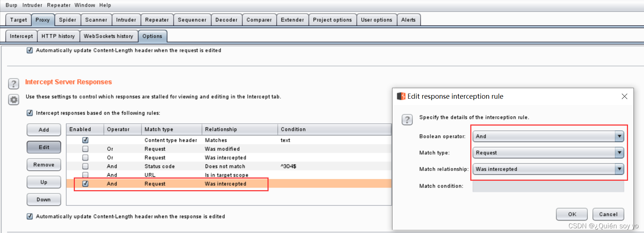Click the Relationship column header
The image size is (644, 233).
coord(240,129)
